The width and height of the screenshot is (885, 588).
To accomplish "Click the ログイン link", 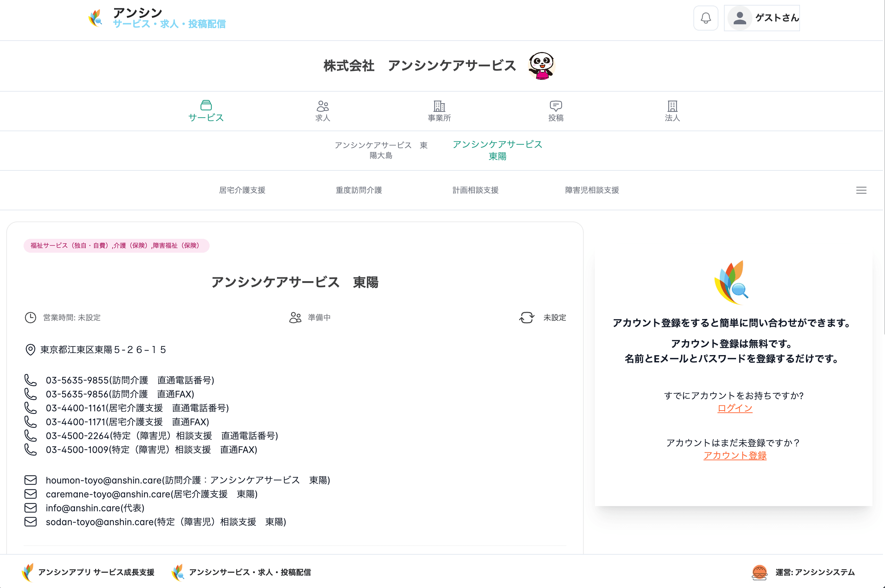I will 735,408.
